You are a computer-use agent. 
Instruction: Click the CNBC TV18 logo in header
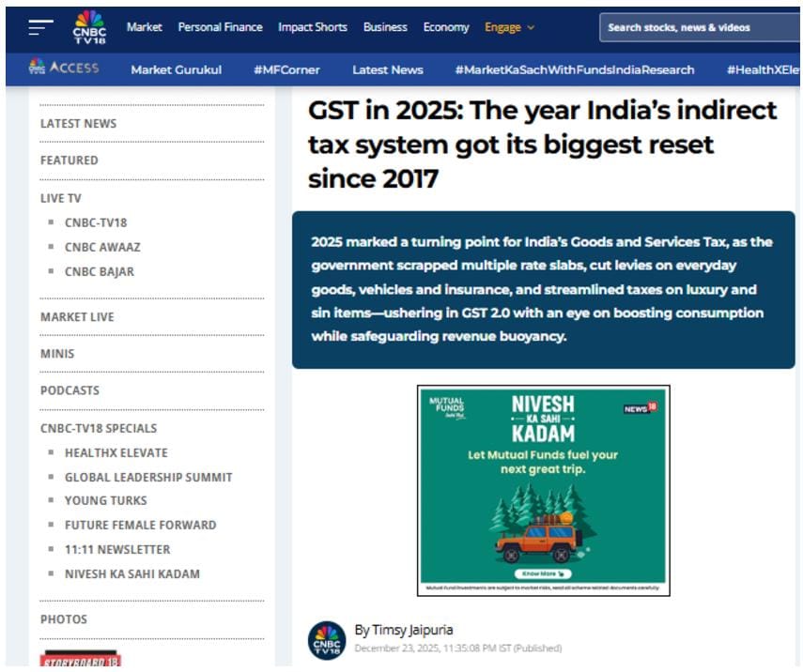pos(89,26)
